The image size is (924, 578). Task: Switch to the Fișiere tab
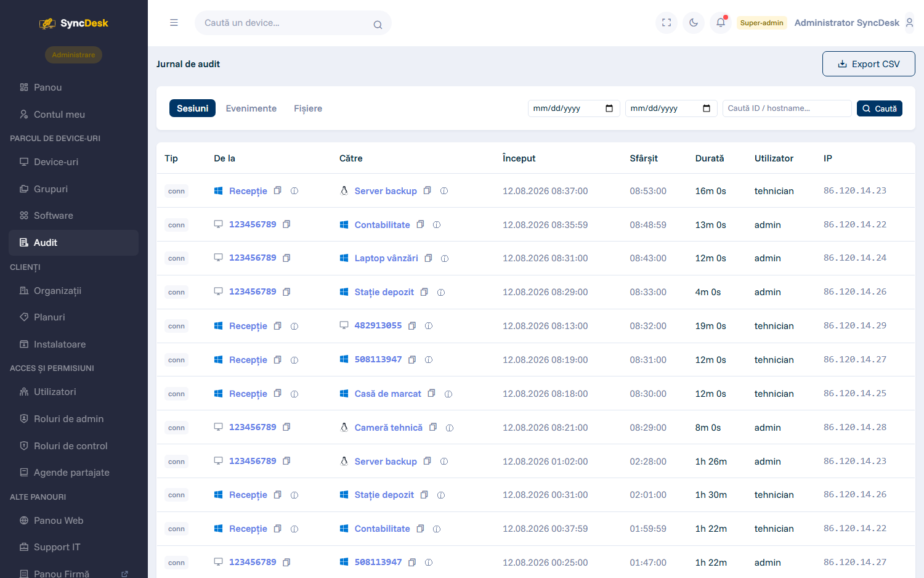308,108
